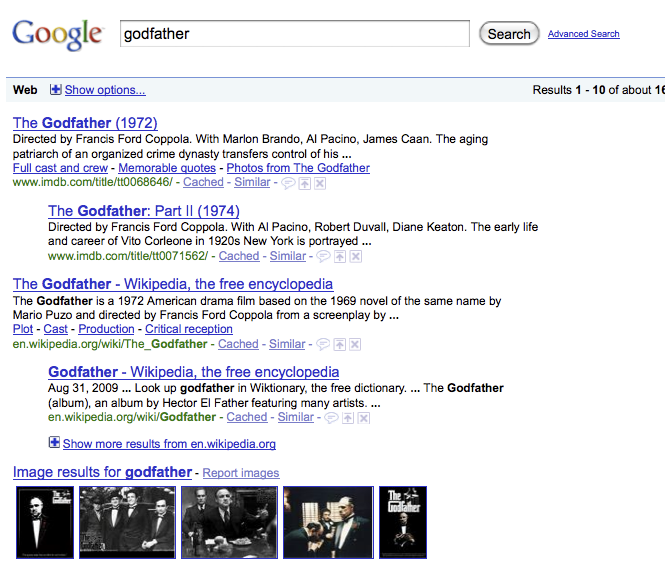Promote the Godfather 1972 IMDb result with up-arrow icon
The width and height of the screenshot is (665, 573).
coord(305,184)
